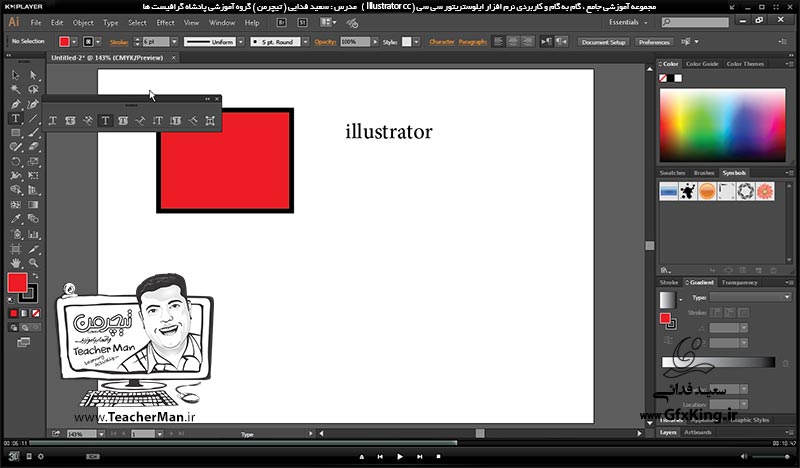
Task: Open Adobe Bridge with Br icon
Action: pyautogui.click(x=281, y=22)
